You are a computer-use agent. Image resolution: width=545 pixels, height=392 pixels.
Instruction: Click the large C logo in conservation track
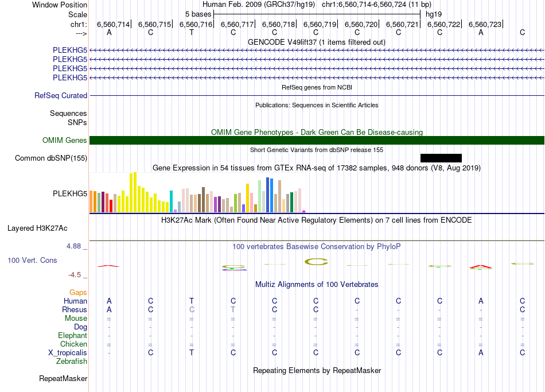click(316, 262)
